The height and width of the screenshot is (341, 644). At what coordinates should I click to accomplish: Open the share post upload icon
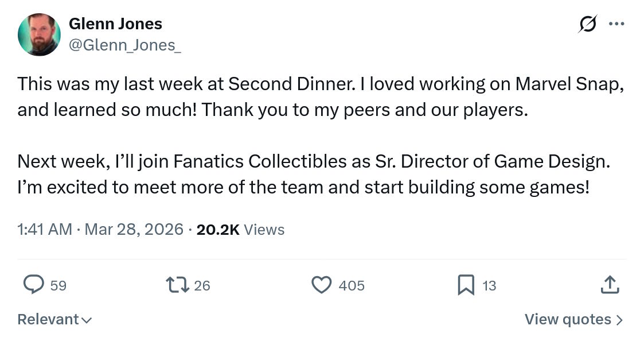click(x=610, y=285)
